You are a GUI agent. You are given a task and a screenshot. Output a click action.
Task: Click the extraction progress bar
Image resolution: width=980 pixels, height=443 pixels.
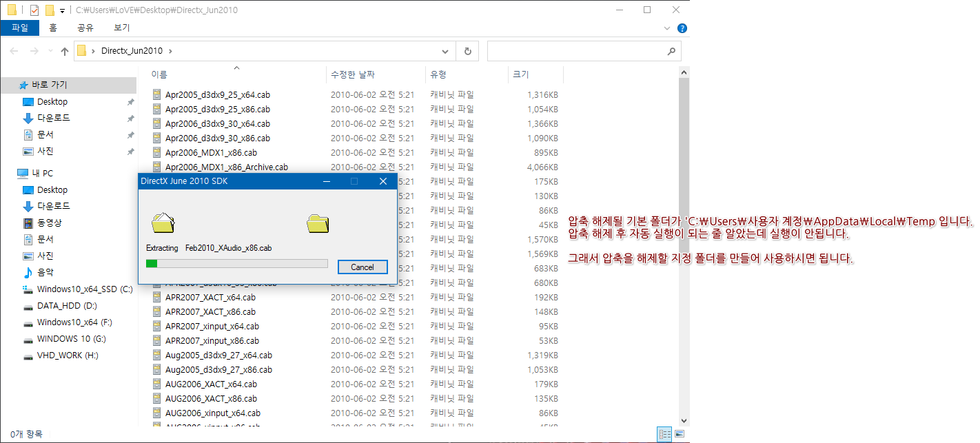236,263
